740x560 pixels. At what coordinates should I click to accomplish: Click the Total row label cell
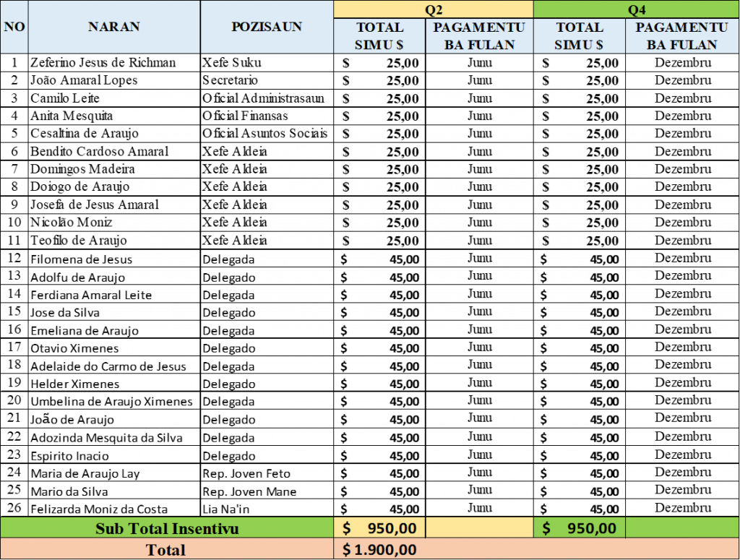tap(167, 550)
